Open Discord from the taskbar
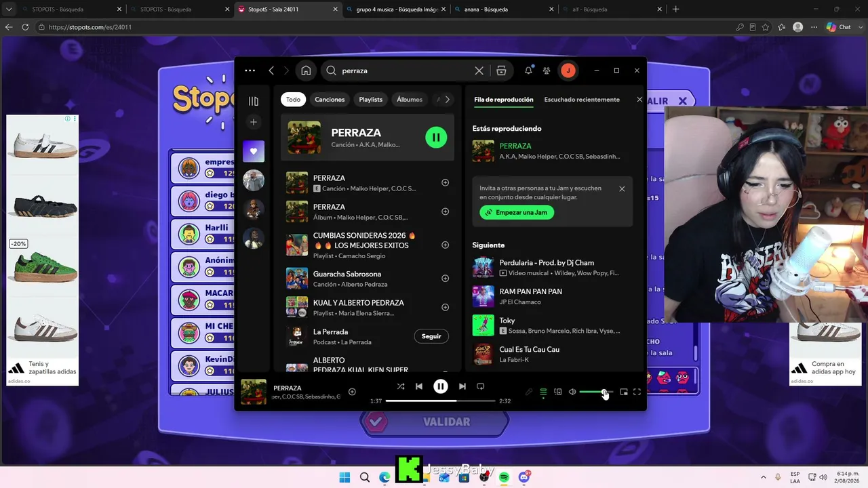This screenshot has height=488, width=868. 524,477
